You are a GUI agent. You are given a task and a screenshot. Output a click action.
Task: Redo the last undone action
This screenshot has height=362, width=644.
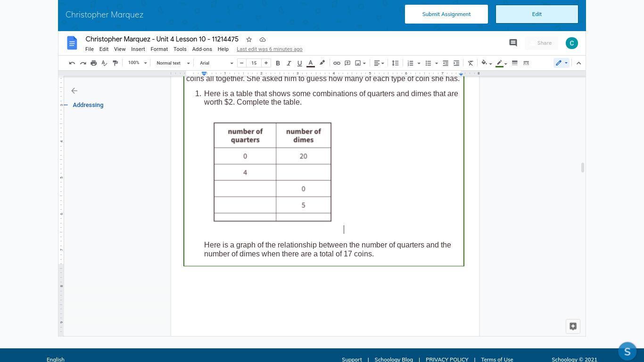coord(83,63)
